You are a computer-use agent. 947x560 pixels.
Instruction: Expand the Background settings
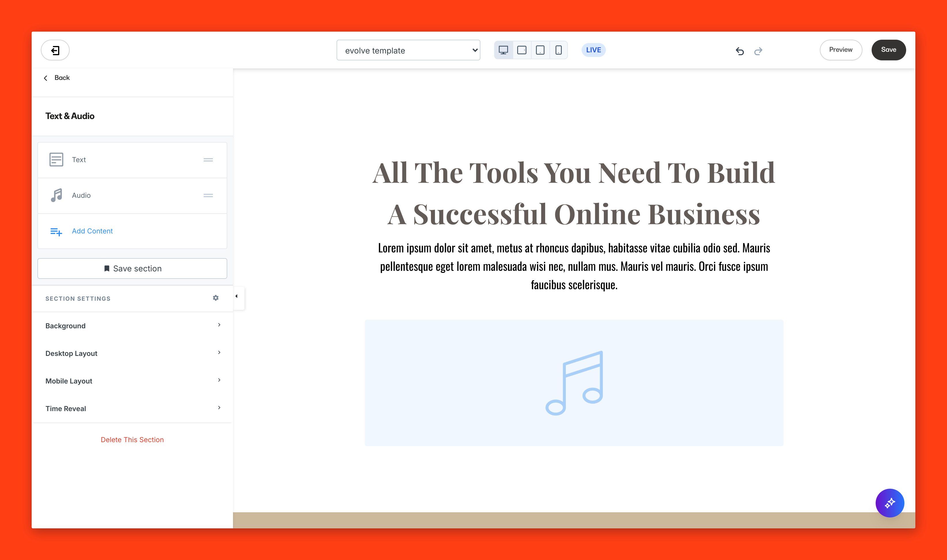pyautogui.click(x=132, y=326)
